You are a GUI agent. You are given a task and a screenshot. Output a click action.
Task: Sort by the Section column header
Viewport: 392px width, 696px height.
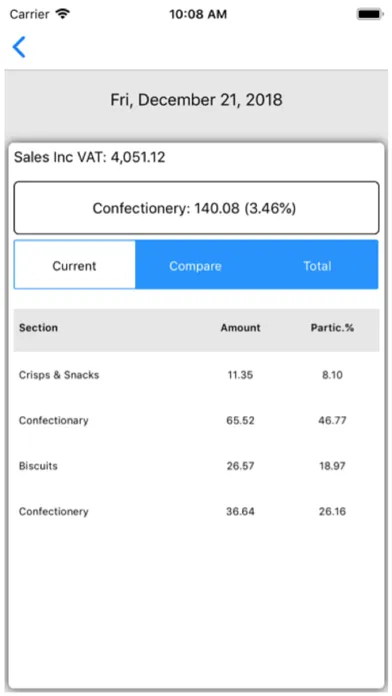coord(38,328)
